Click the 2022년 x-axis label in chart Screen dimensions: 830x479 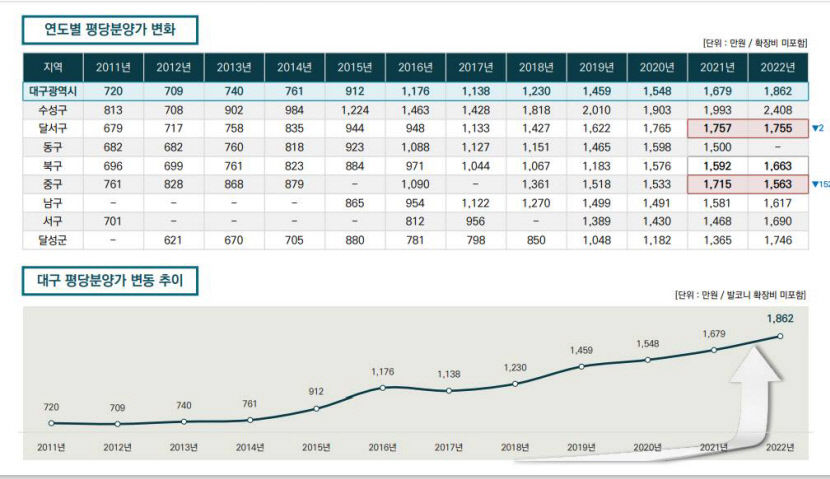tap(780, 448)
